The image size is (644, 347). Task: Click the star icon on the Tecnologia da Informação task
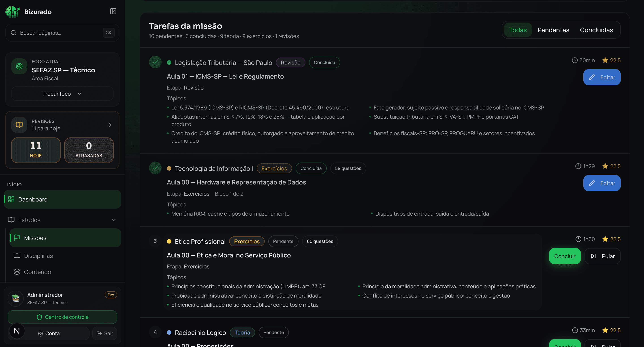pyautogui.click(x=605, y=166)
